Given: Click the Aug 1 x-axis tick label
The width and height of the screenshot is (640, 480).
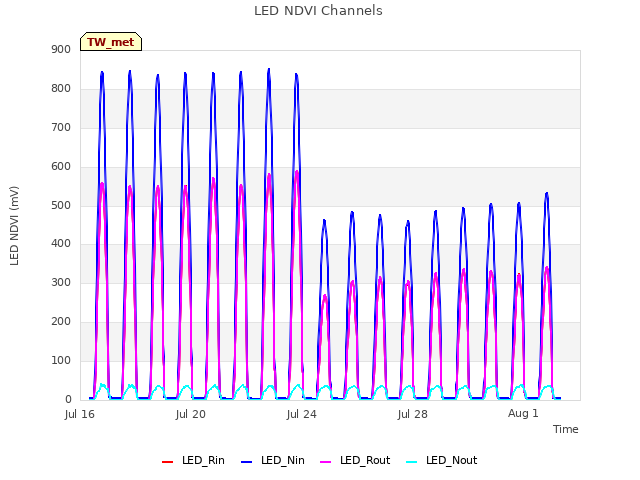Looking at the screenshot, I should click(523, 413).
